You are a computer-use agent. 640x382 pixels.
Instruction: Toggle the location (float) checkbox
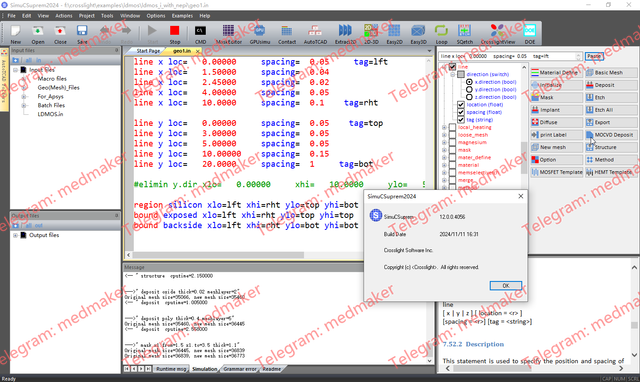pos(461,104)
